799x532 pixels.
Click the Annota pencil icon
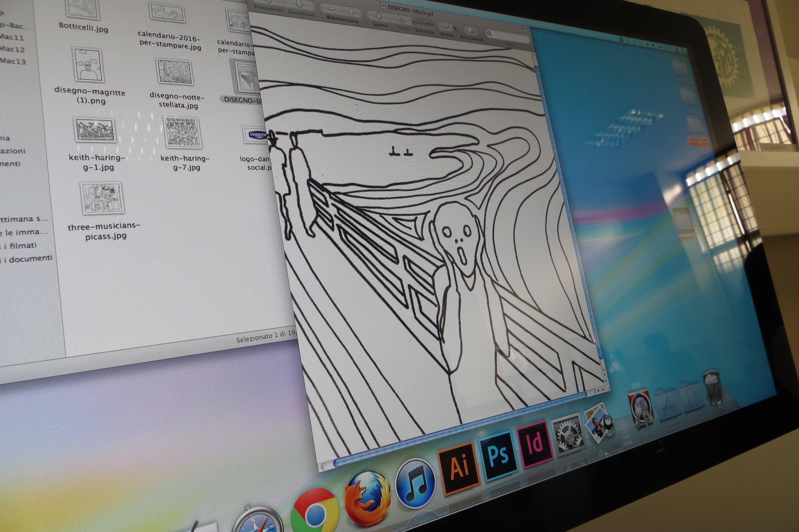point(446,27)
